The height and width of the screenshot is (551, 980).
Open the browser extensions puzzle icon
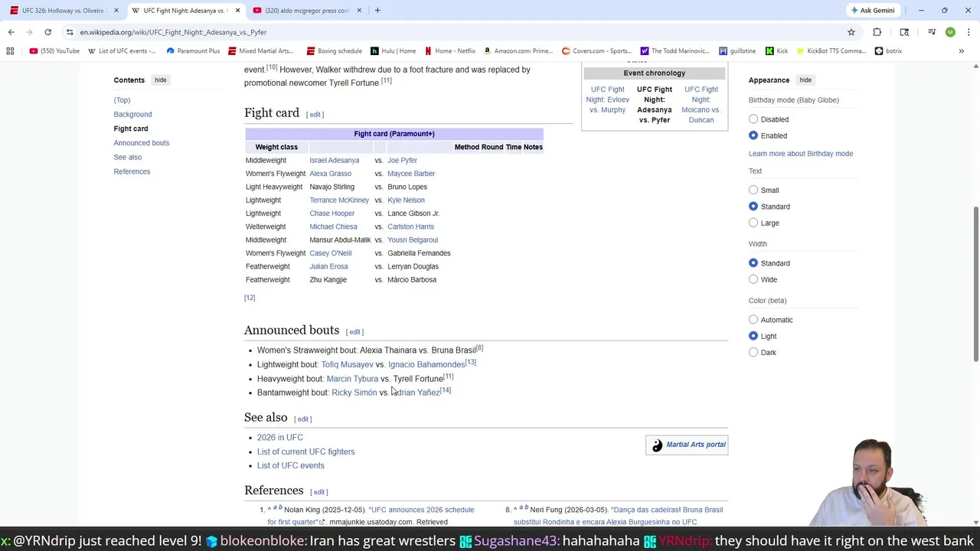coord(877,32)
